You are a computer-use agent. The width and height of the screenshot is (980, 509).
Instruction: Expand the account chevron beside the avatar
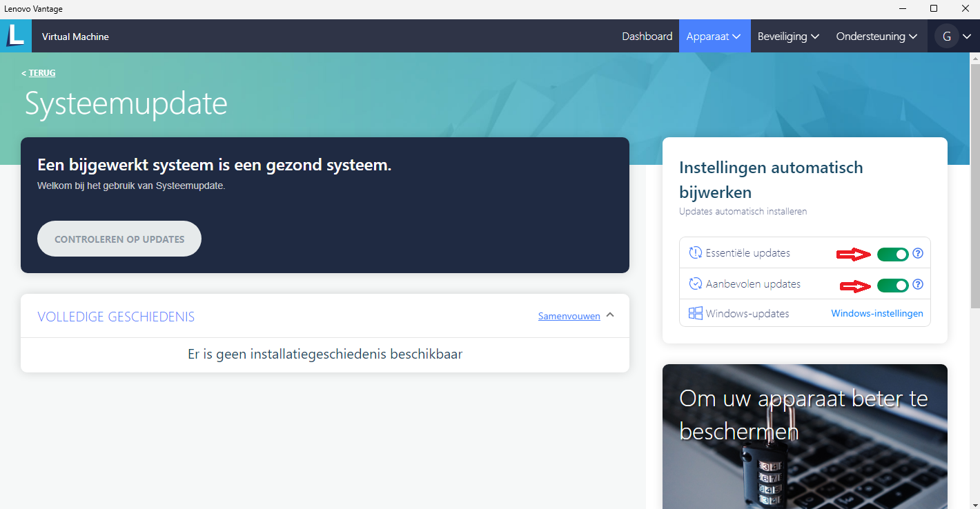click(967, 36)
